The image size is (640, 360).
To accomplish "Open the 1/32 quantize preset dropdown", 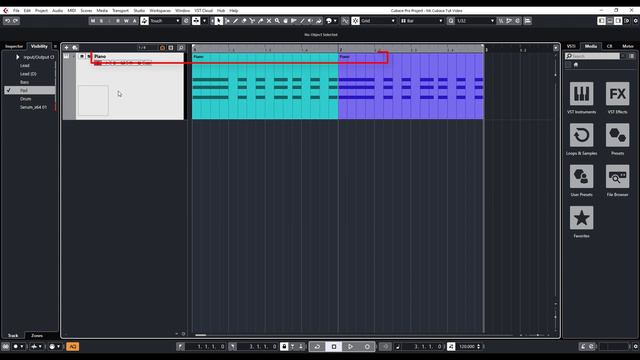I will 476,21.
